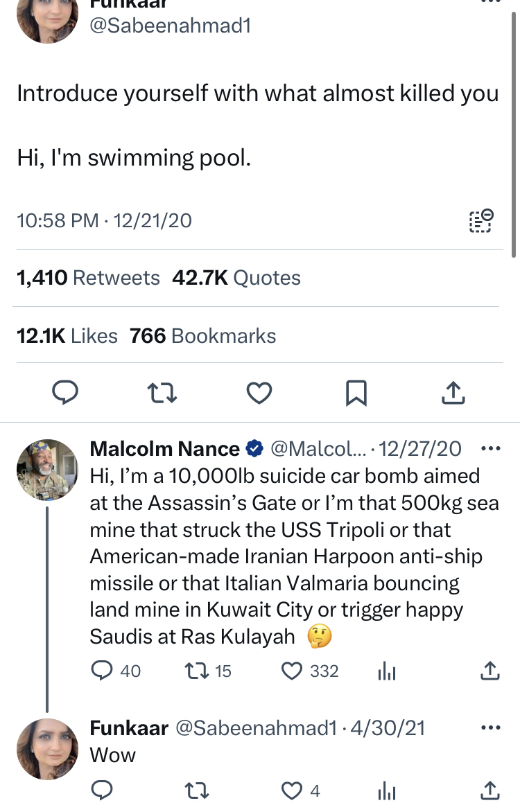Share Malcolm Nance's reply

[x=489, y=671]
